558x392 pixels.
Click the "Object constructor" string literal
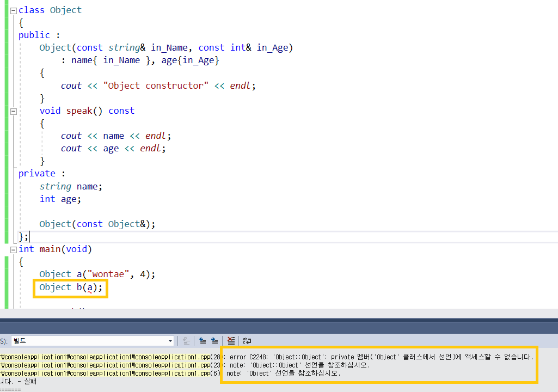(156, 86)
